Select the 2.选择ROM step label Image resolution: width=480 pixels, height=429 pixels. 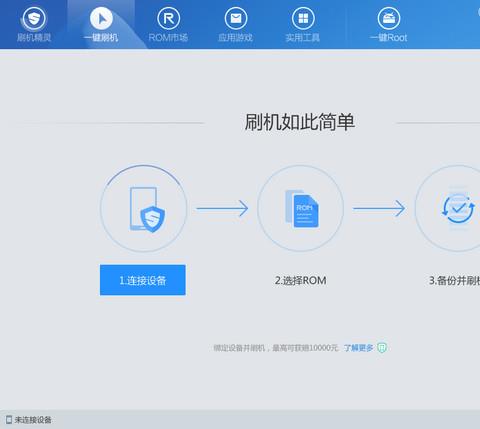(301, 281)
